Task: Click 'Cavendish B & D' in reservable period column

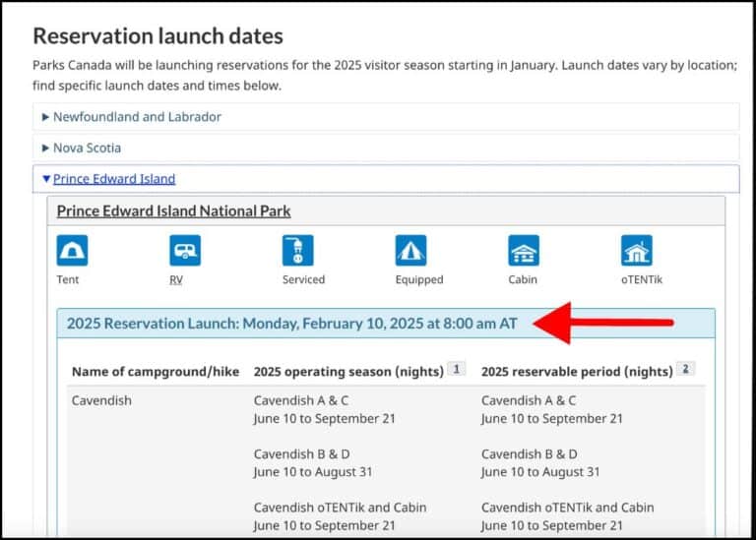Action: pos(530,453)
